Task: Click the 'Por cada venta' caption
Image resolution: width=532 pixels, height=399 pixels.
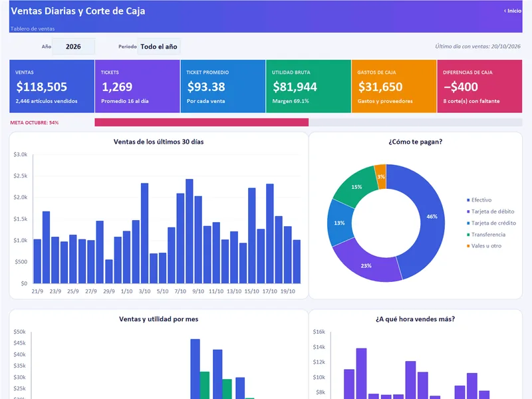Action: 206,101
